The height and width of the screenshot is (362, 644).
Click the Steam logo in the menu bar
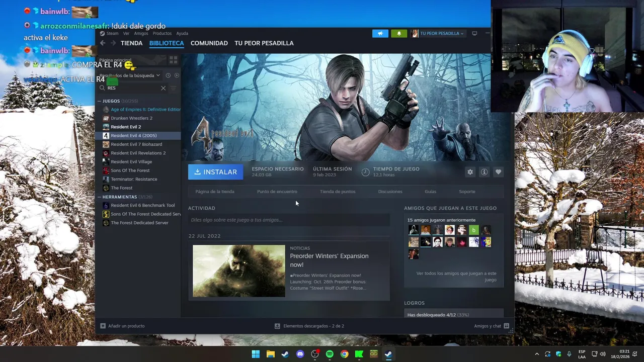pyautogui.click(x=102, y=34)
